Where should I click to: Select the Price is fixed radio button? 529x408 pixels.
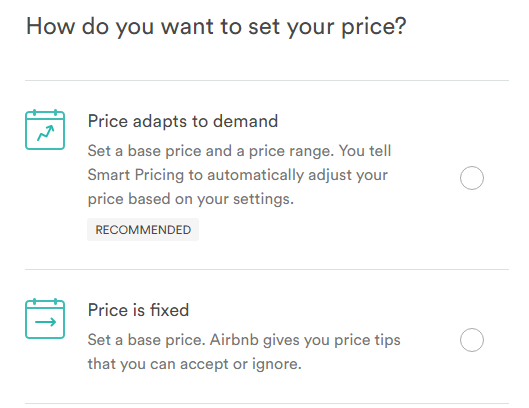[472, 340]
